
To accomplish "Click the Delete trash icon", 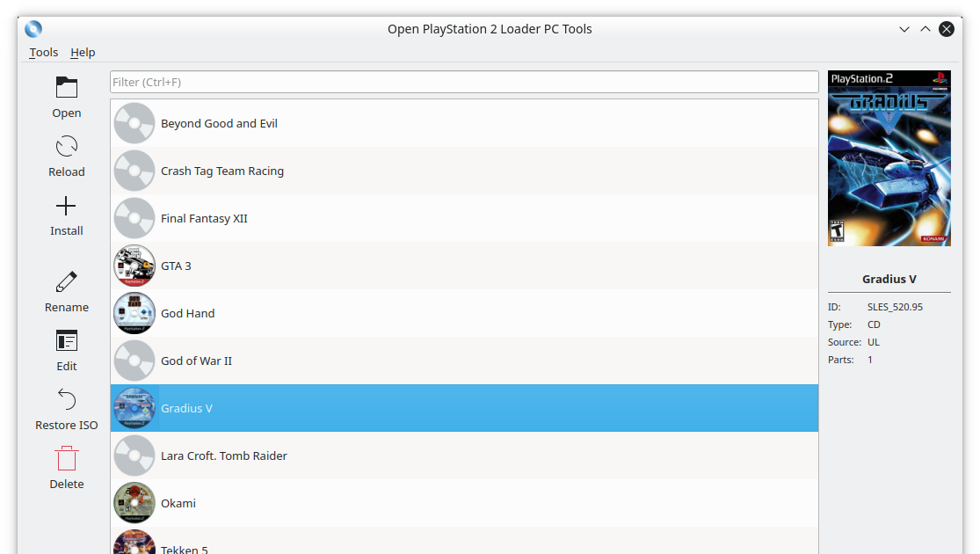I will (x=66, y=458).
